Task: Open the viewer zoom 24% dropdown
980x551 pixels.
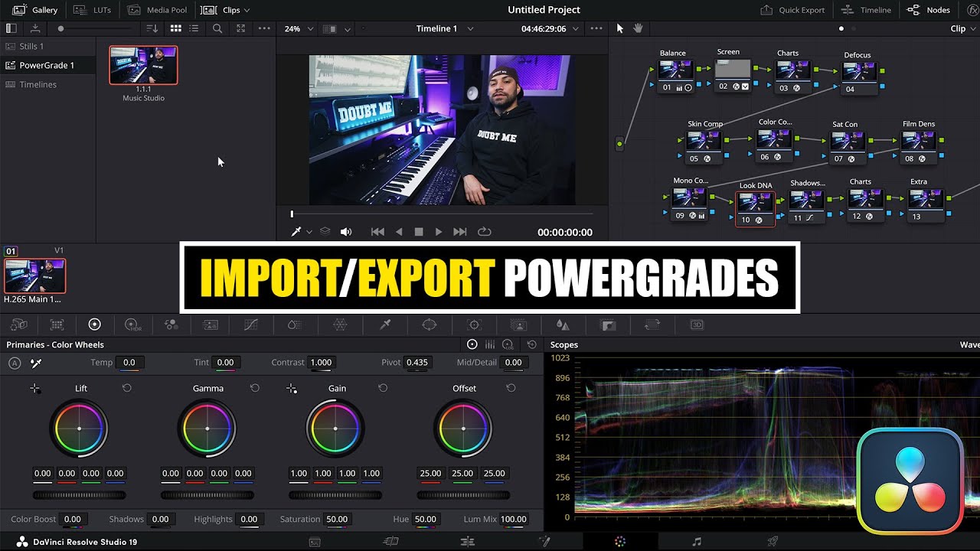Action: click(x=299, y=29)
